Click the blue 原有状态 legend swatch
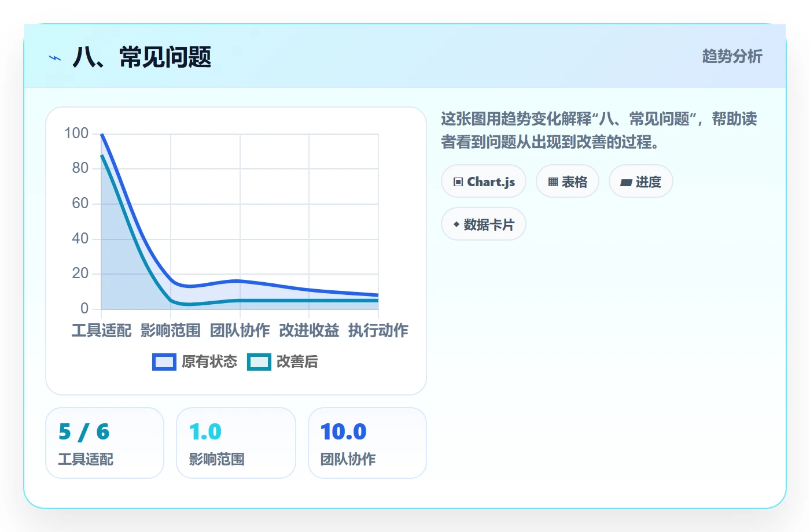 [x=164, y=362]
